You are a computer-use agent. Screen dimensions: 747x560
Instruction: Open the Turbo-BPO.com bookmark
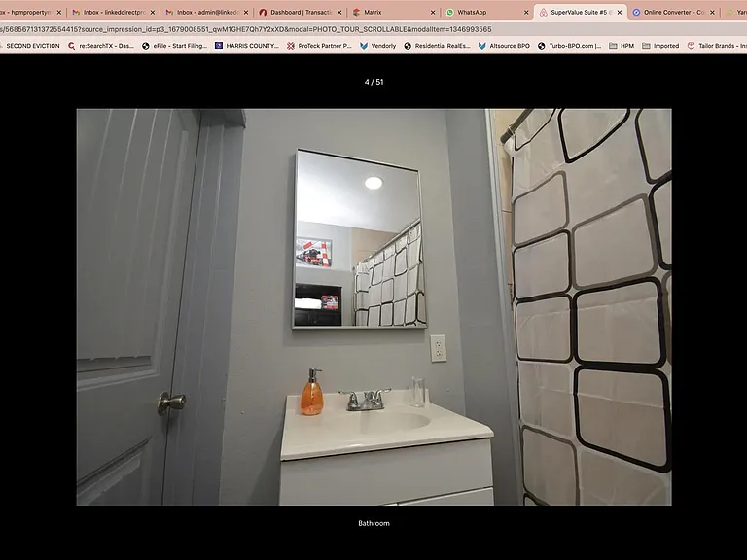[570, 46]
